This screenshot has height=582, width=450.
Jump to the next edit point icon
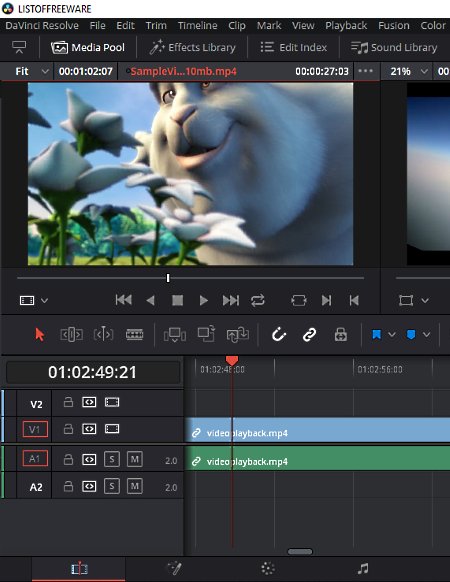326,300
